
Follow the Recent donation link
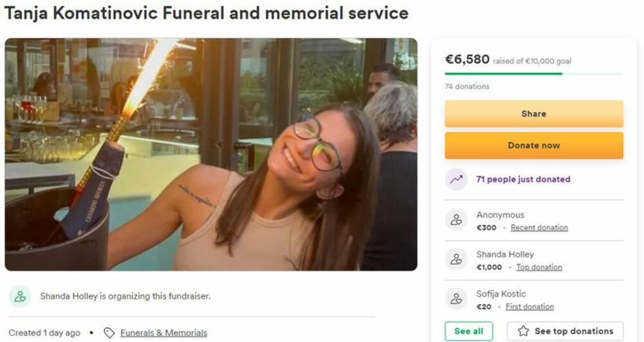[x=539, y=227]
